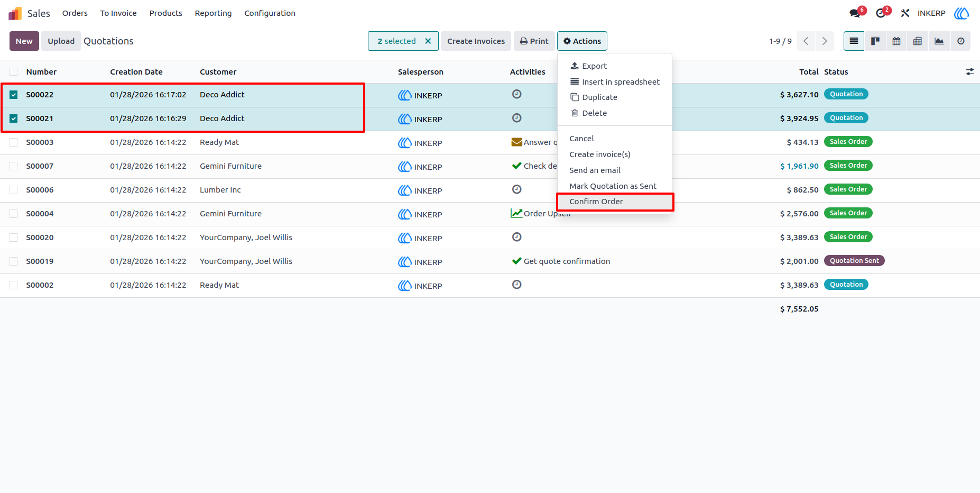This screenshot has width=980, height=493.
Task: Toggle the select-all header checkbox
Action: 14,72
